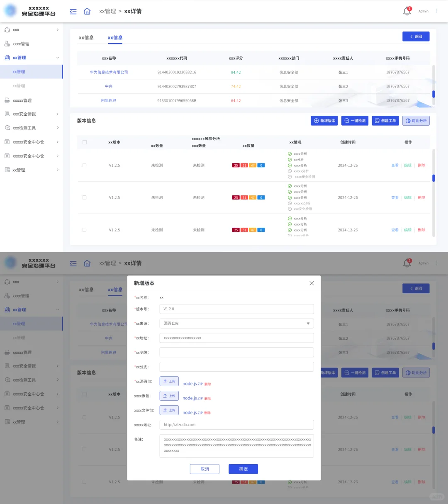Open xxx安全情报 from the sidebar
The height and width of the screenshot is (504, 448).
[x=25, y=114]
